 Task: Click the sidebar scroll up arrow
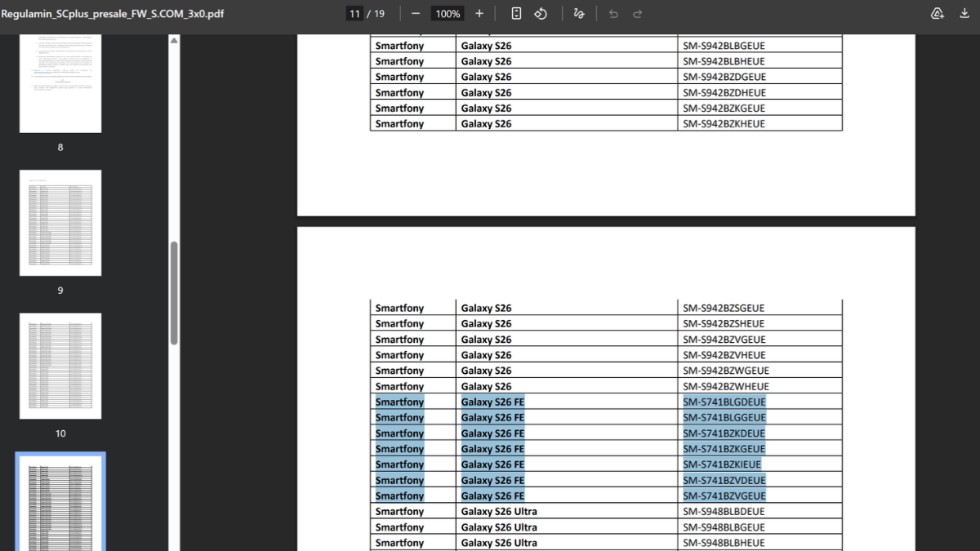tap(174, 41)
